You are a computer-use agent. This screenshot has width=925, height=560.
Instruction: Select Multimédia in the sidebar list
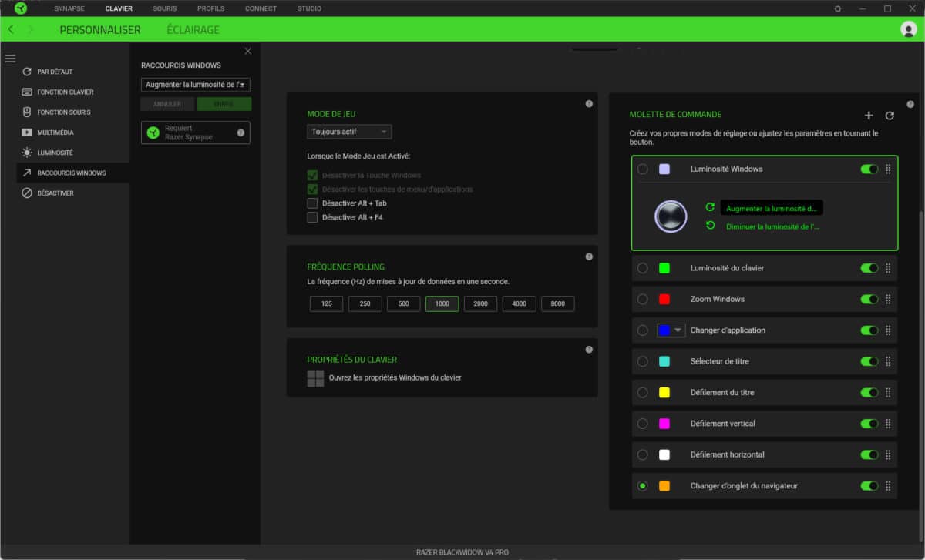coord(55,132)
